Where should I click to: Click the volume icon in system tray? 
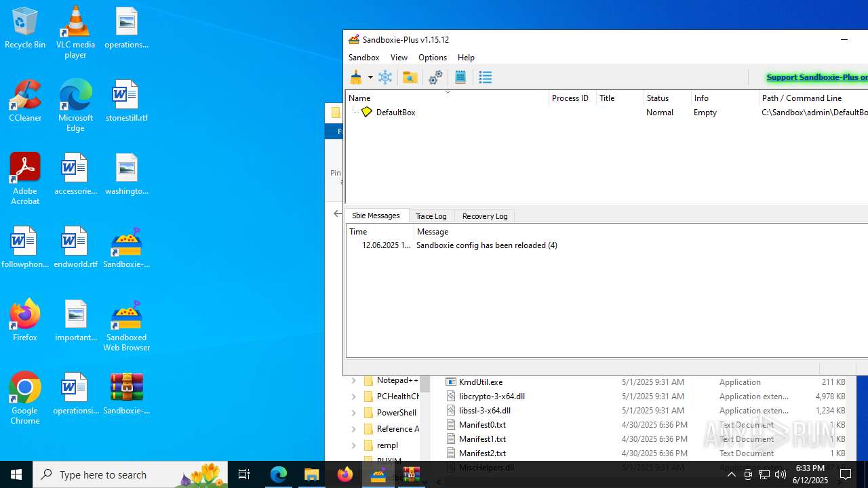(781, 474)
